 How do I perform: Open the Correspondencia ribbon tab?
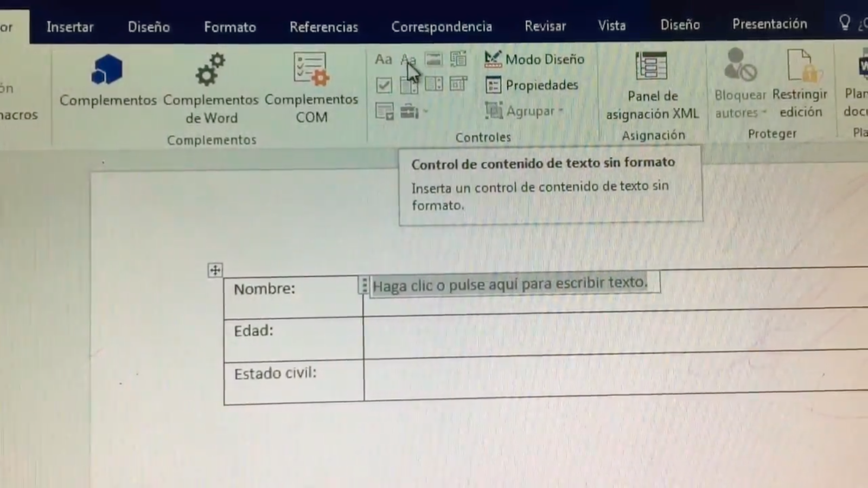click(442, 27)
